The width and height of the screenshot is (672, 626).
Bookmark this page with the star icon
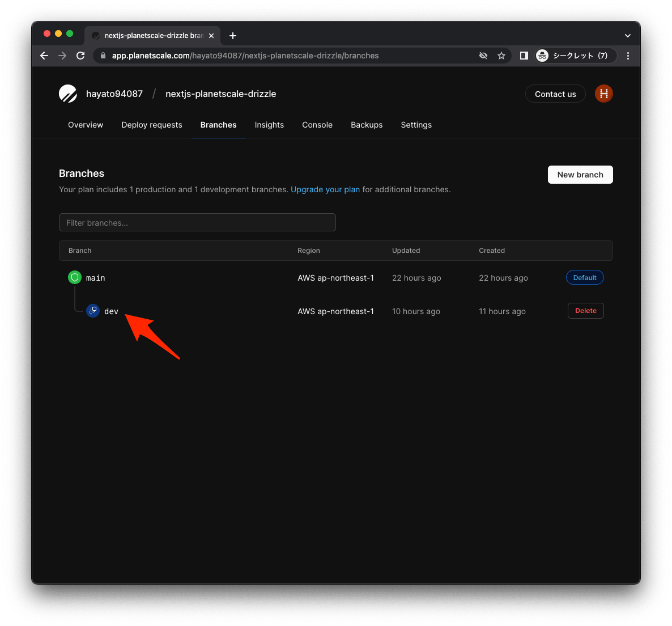501,56
